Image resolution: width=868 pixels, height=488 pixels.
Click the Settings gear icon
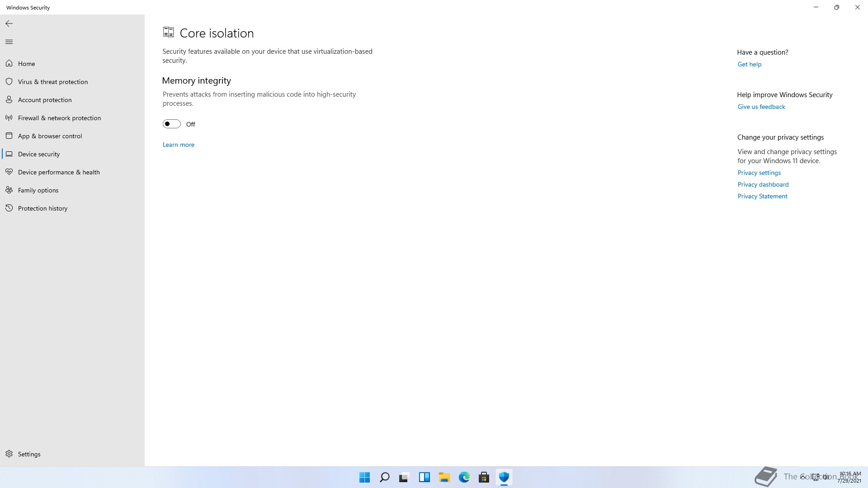click(9, 454)
